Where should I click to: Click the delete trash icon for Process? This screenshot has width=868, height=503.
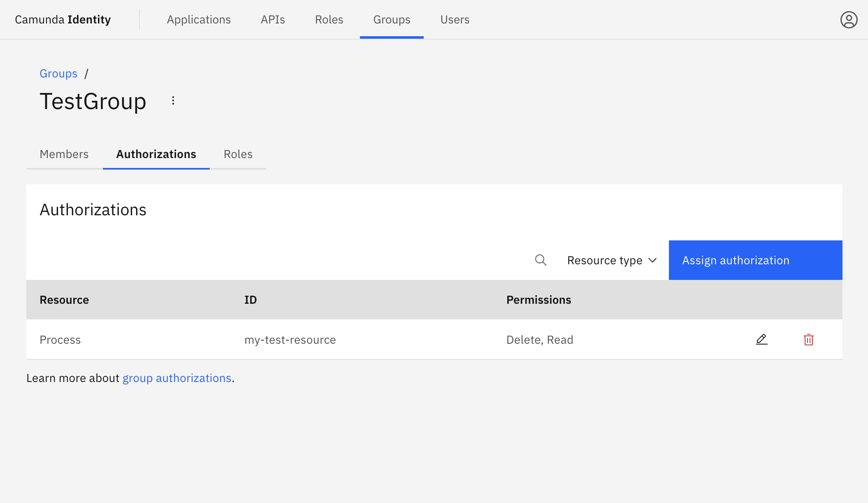point(809,339)
